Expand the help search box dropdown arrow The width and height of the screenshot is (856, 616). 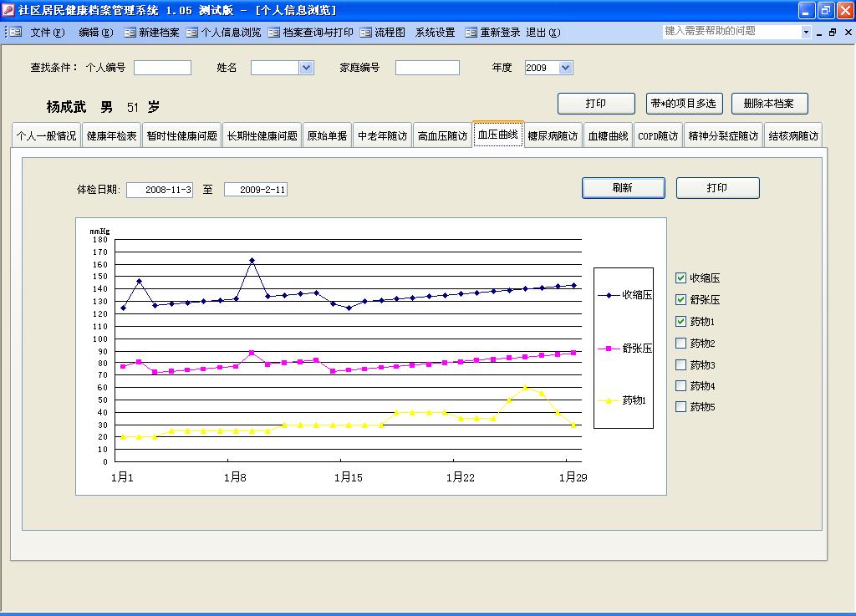coord(806,32)
